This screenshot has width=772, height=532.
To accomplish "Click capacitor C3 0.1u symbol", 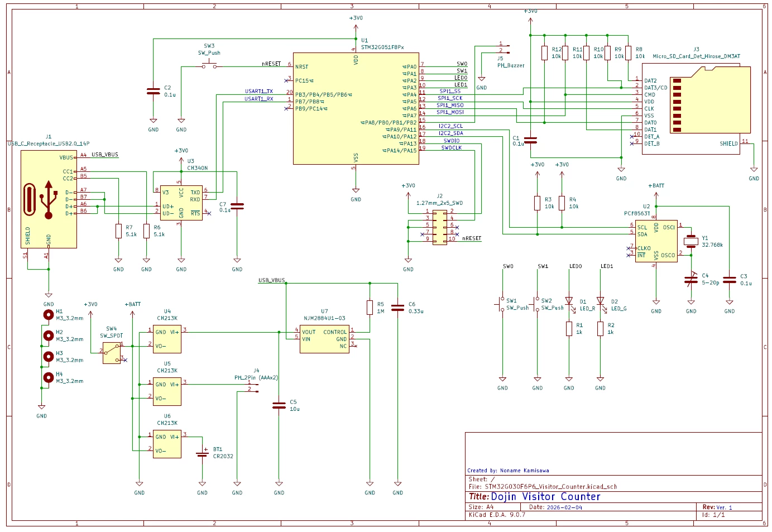I will click(729, 279).
